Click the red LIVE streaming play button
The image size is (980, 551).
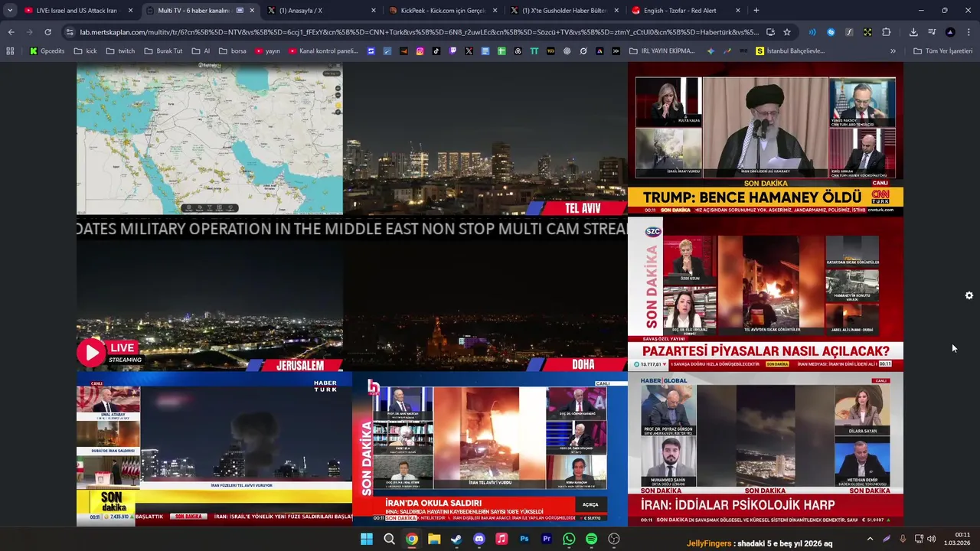click(91, 353)
